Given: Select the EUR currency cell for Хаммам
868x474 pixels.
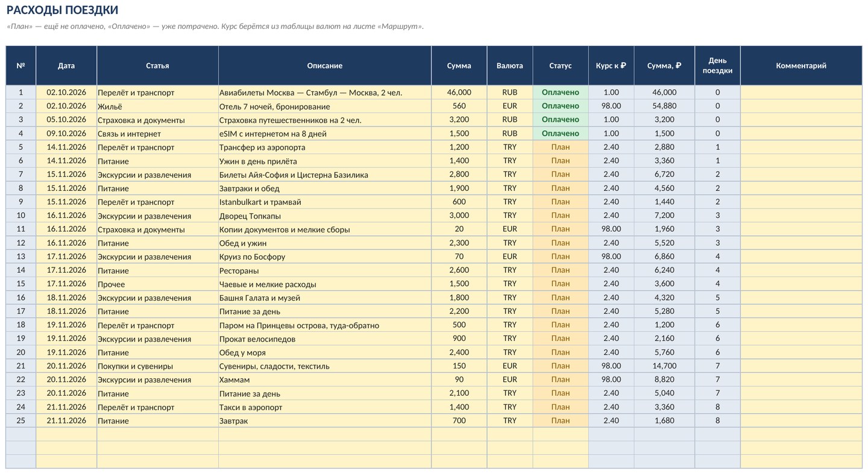Looking at the screenshot, I should coord(510,379).
